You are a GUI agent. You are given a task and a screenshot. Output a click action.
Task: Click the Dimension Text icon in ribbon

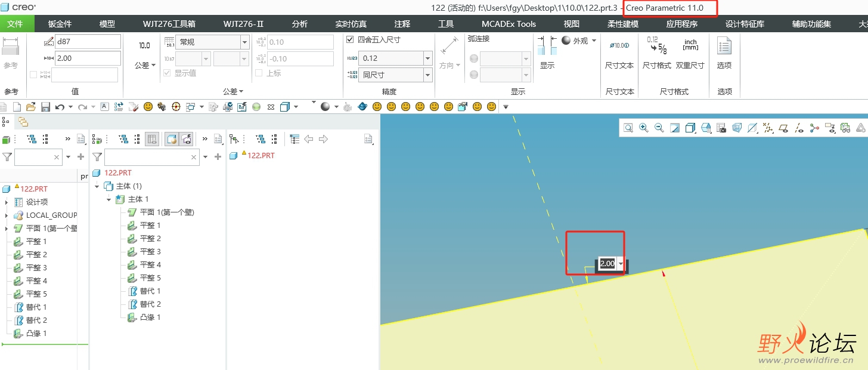pos(619,45)
